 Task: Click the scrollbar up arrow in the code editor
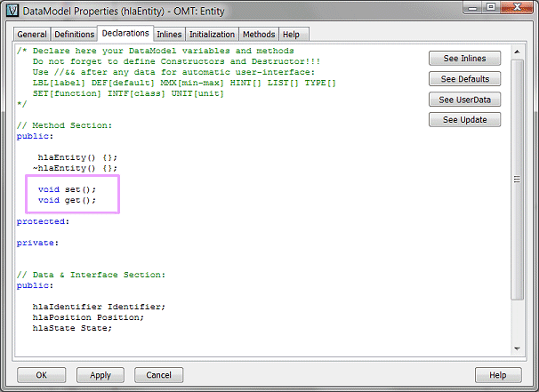[517, 51]
